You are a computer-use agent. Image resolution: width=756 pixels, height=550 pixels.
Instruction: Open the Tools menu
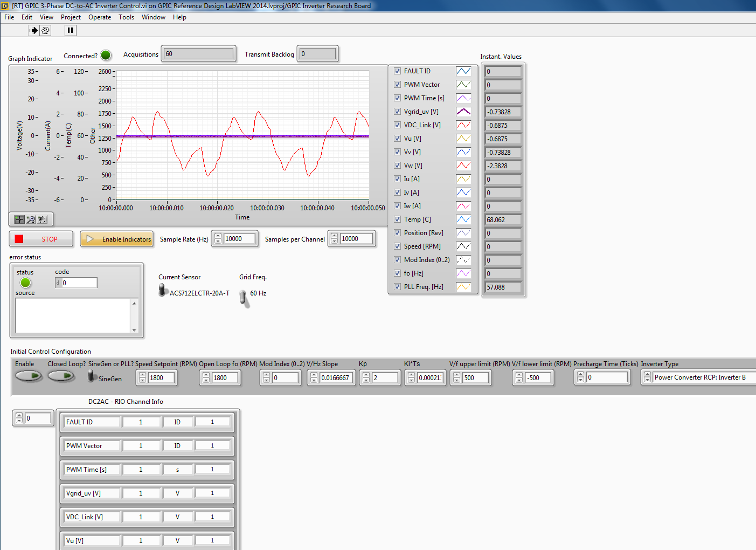coord(126,17)
